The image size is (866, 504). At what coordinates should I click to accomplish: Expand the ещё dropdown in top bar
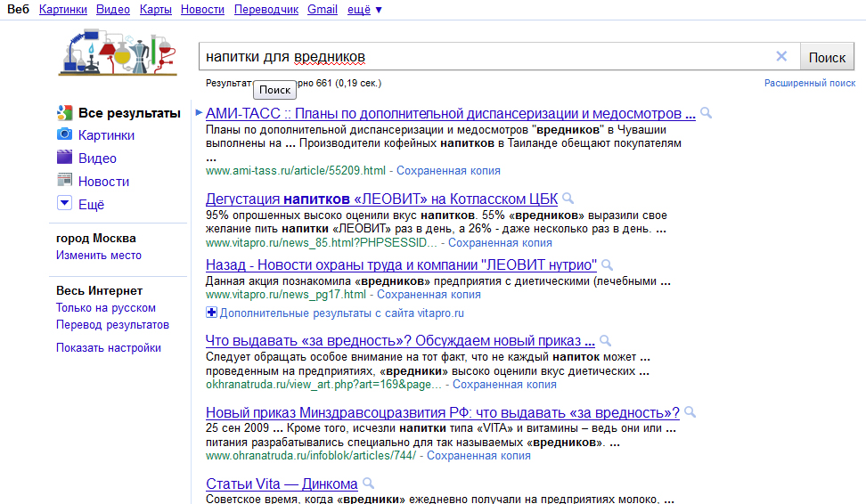pos(364,10)
